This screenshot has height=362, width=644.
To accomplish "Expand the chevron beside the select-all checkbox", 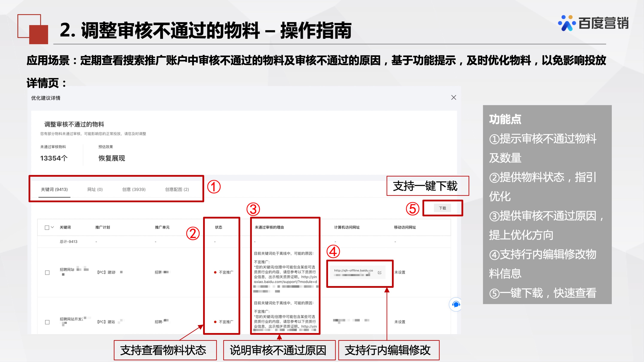I will (x=52, y=228).
